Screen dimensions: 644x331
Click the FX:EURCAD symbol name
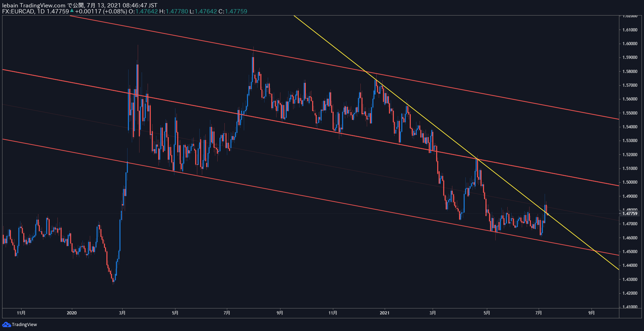click(x=18, y=11)
